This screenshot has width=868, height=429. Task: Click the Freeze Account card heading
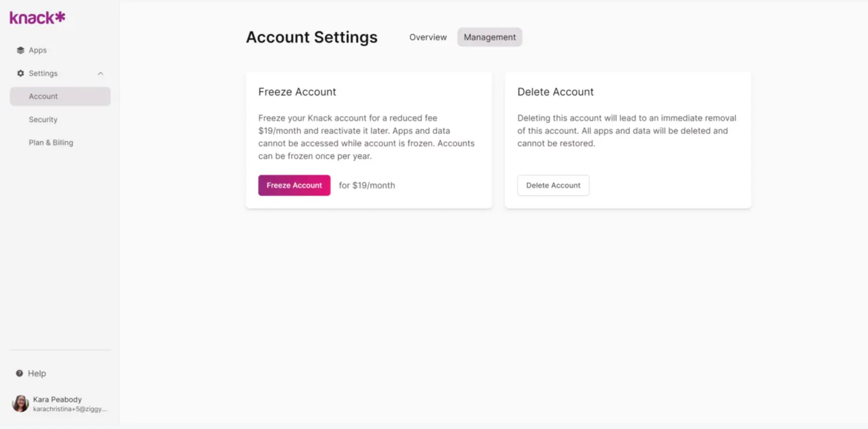tap(297, 91)
